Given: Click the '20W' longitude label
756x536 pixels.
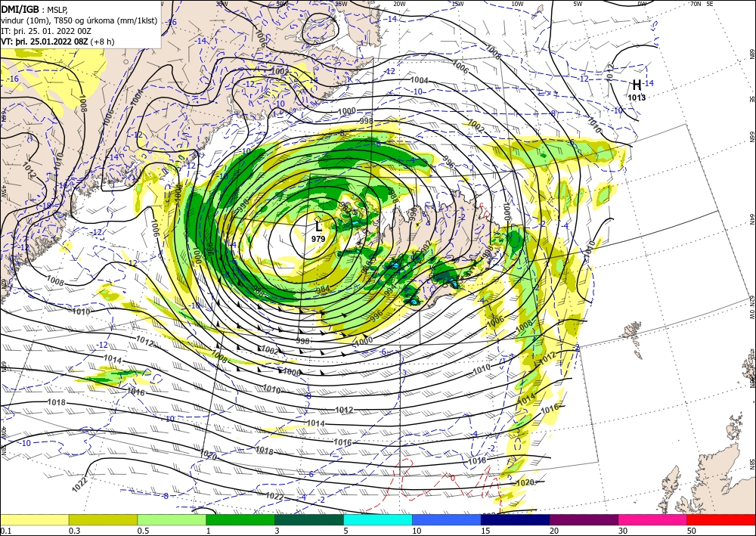Looking at the screenshot, I should point(398,4).
